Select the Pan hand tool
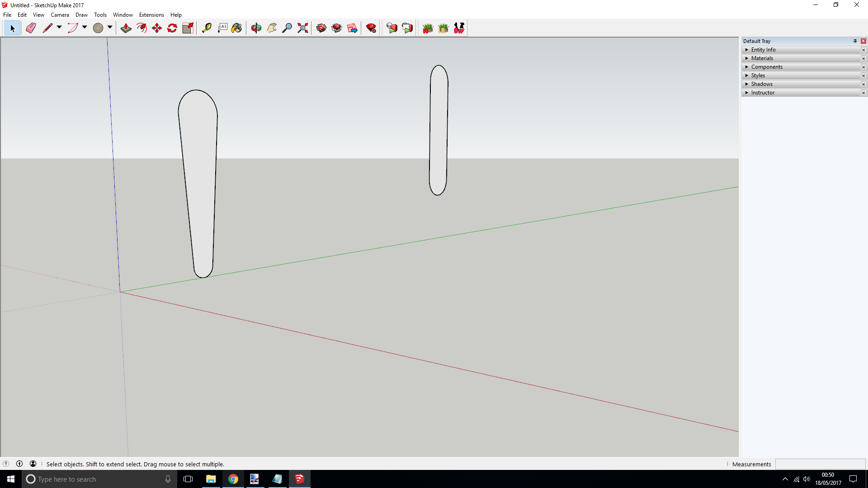Image resolution: width=868 pixels, height=488 pixels. (272, 28)
